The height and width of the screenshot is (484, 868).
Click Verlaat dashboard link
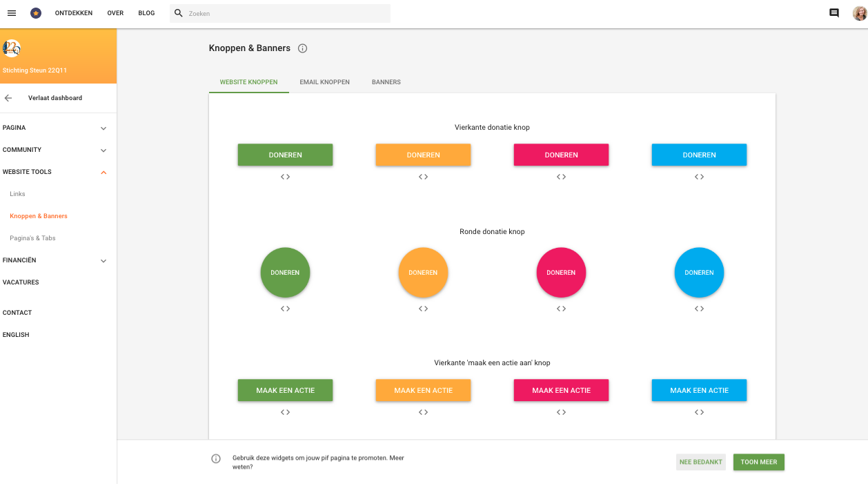pos(55,98)
